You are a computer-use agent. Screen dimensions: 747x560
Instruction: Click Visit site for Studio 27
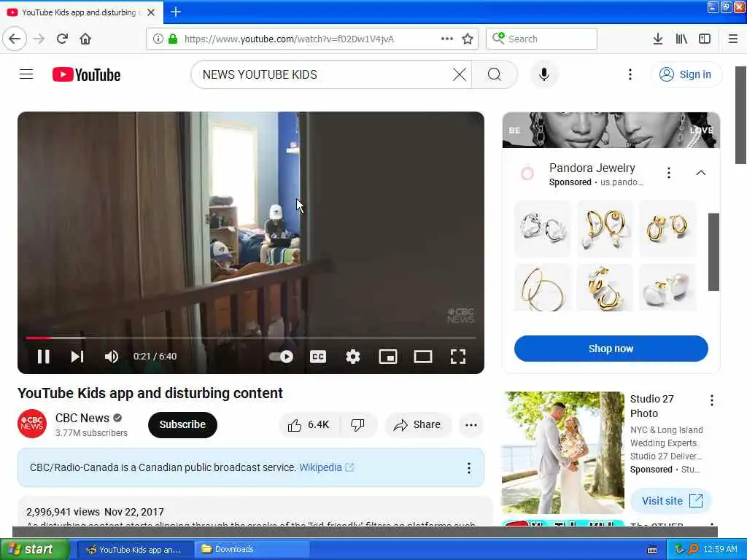tap(671, 501)
